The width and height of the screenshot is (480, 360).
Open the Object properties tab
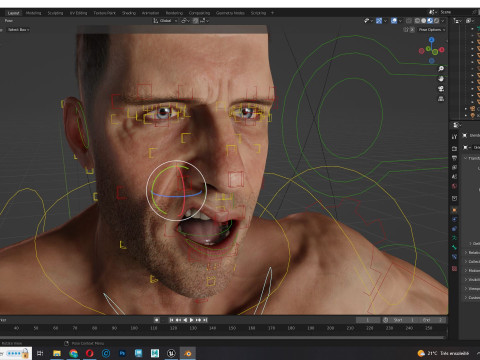tap(454, 210)
